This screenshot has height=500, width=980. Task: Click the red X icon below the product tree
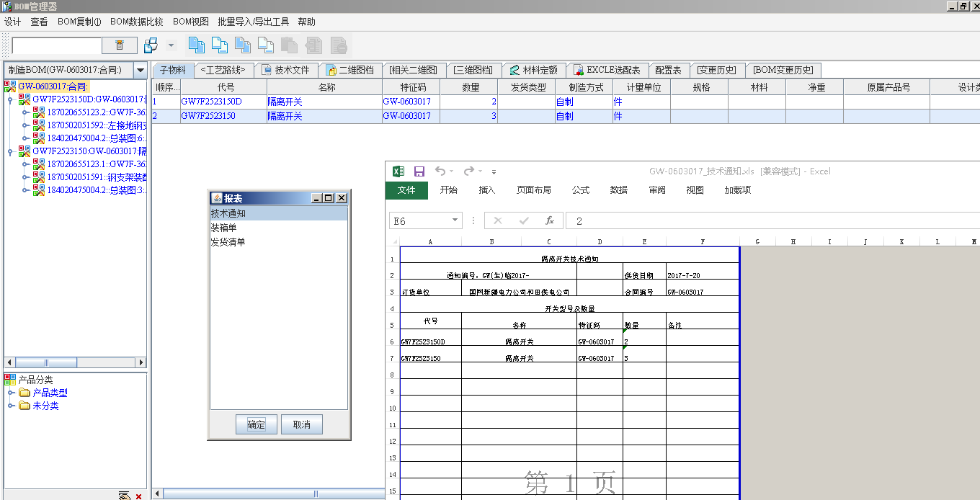139,496
